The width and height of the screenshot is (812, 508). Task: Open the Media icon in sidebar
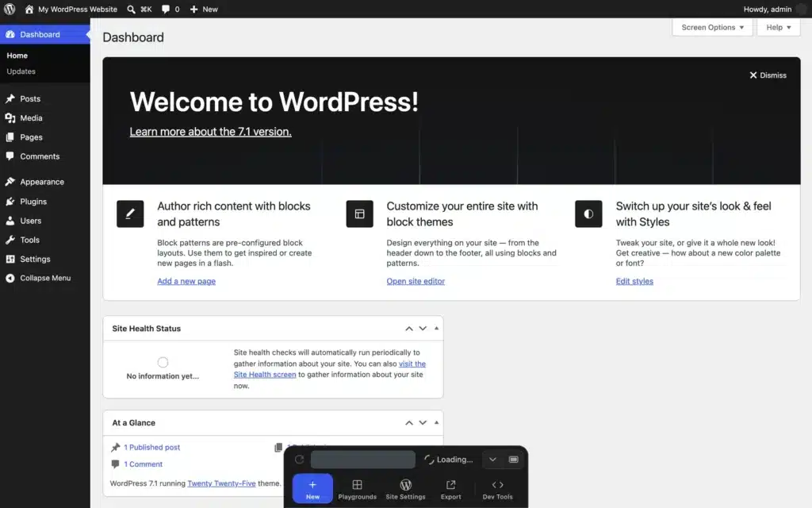coord(10,117)
